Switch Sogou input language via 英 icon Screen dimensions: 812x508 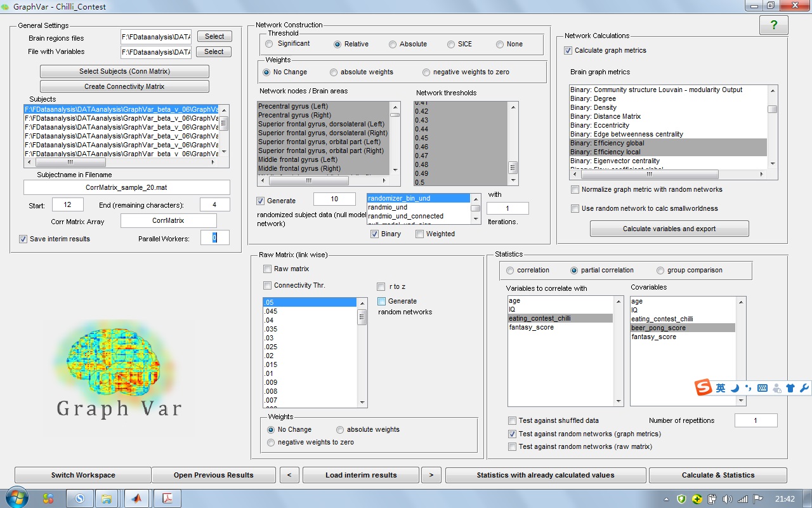721,387
